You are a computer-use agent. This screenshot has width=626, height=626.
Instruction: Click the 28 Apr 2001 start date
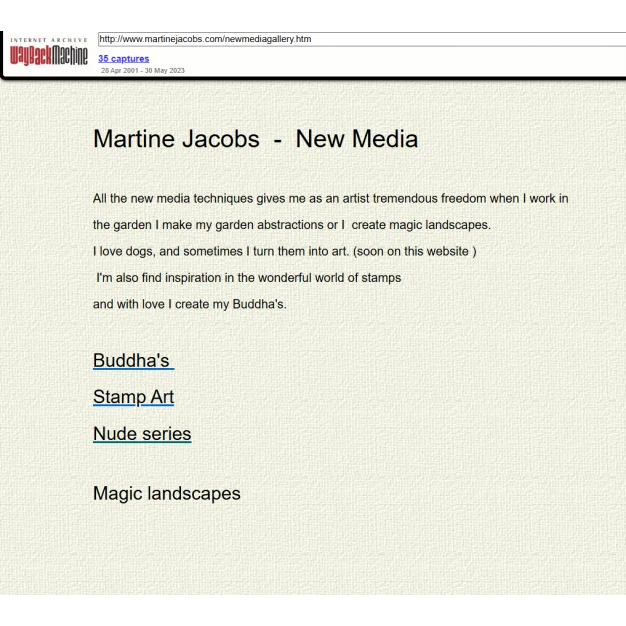[x=118, y=70]
